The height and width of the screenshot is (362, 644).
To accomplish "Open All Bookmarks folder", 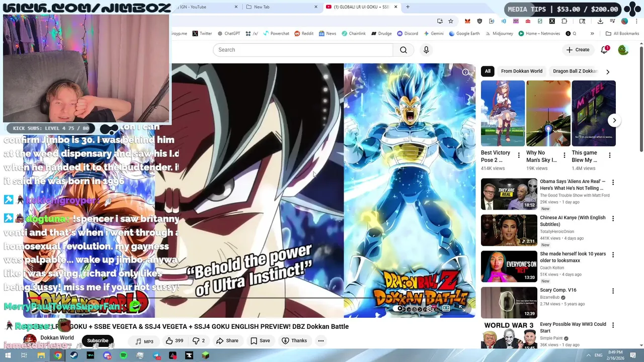I will pos(622,34).
